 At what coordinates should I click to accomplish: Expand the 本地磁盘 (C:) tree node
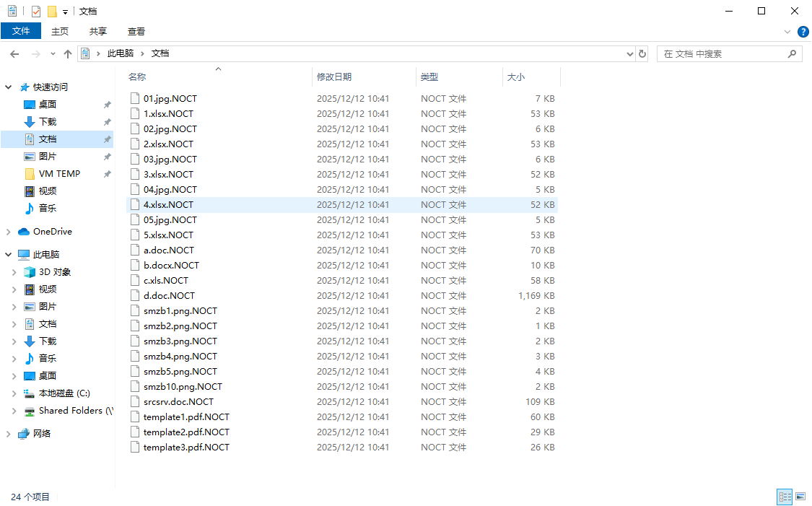[14, 393]
